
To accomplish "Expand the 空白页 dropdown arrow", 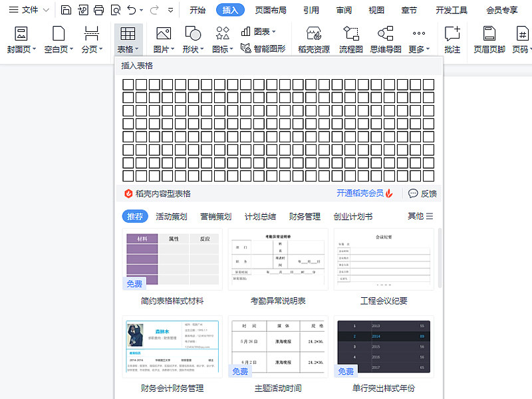I will [72, 49].
